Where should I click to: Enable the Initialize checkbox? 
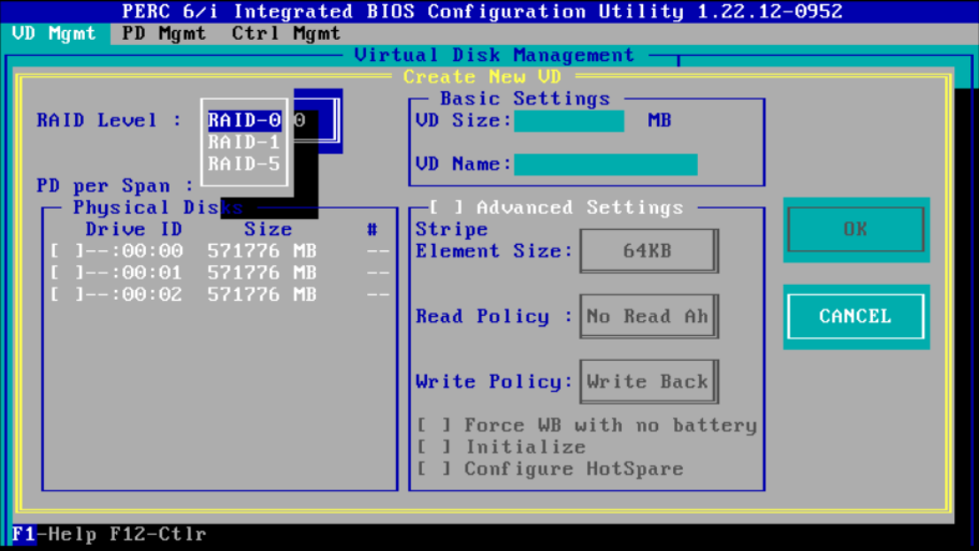click(433, 448)
